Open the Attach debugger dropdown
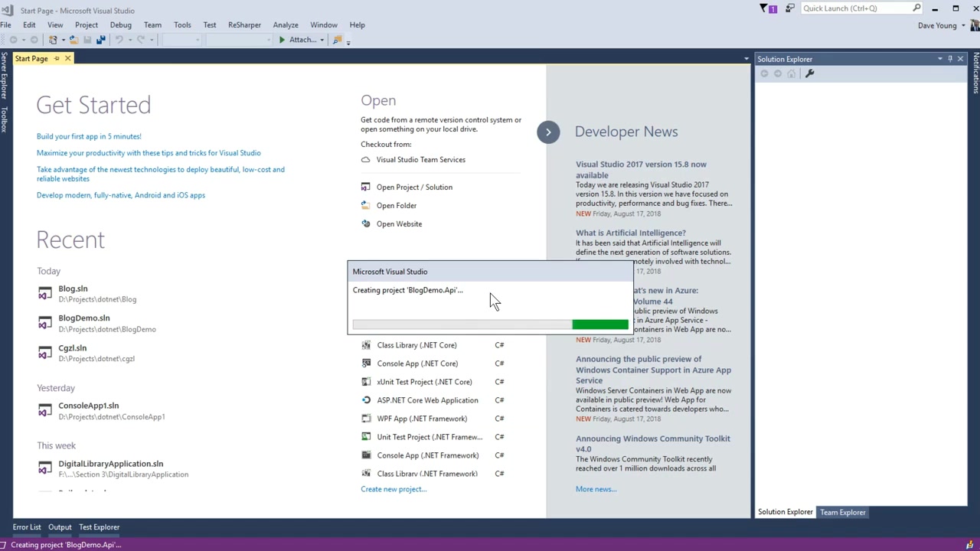The width and height of the screenshot is (980, 551). click(x=322, y=40)
